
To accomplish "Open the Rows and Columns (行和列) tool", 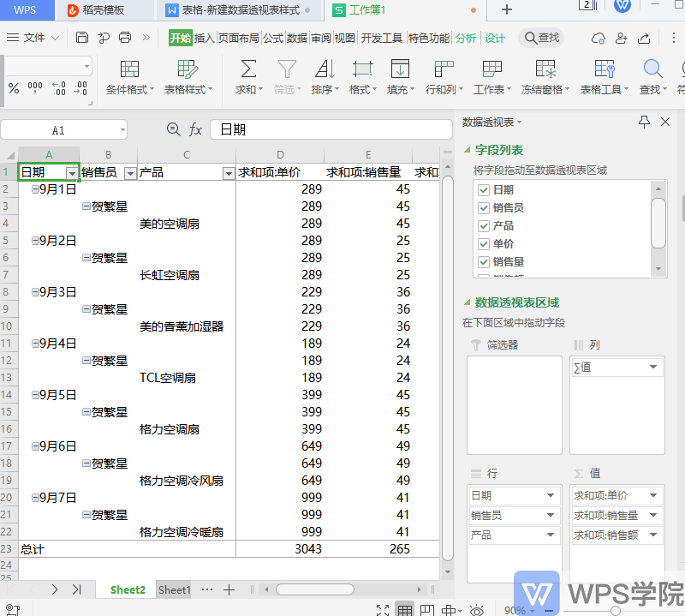I will pyautogui.click(x=444, y=77).
